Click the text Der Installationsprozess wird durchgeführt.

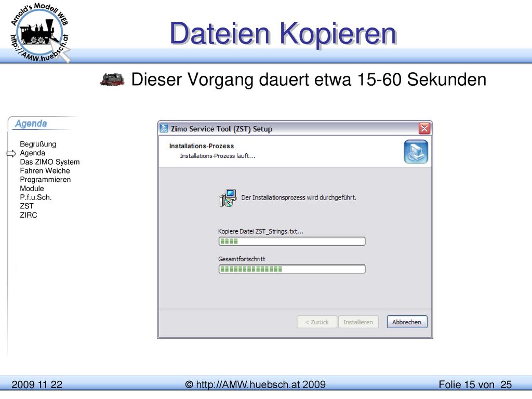(299, 197)
